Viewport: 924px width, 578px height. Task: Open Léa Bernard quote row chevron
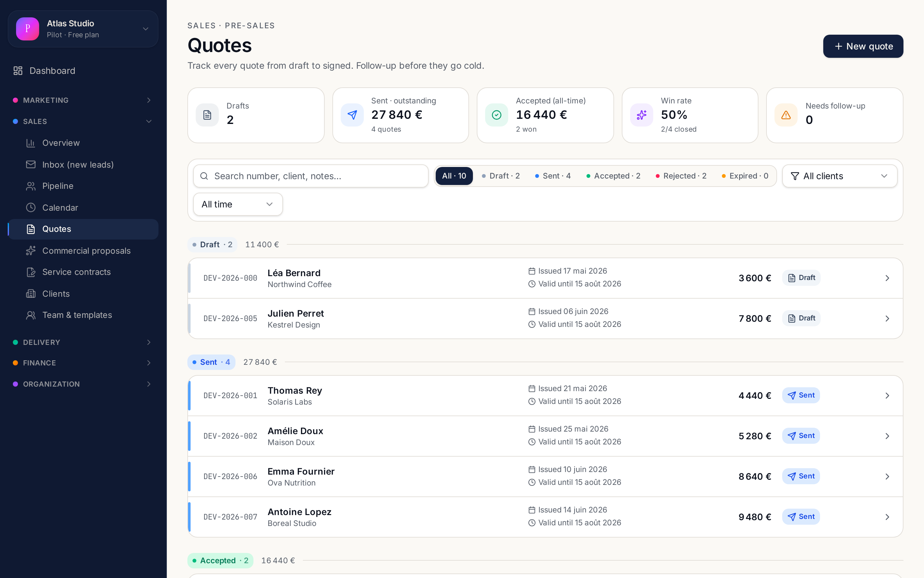tap(887, 278)
